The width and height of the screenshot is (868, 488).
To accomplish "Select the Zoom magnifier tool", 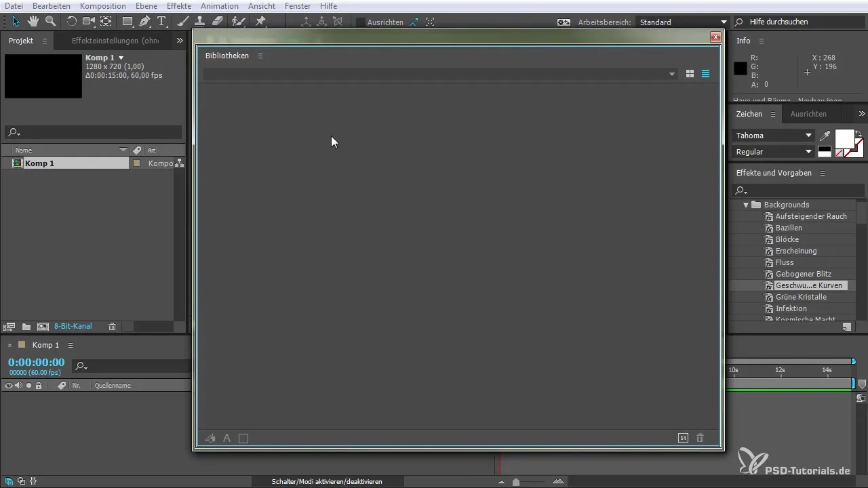I will 50,22.
